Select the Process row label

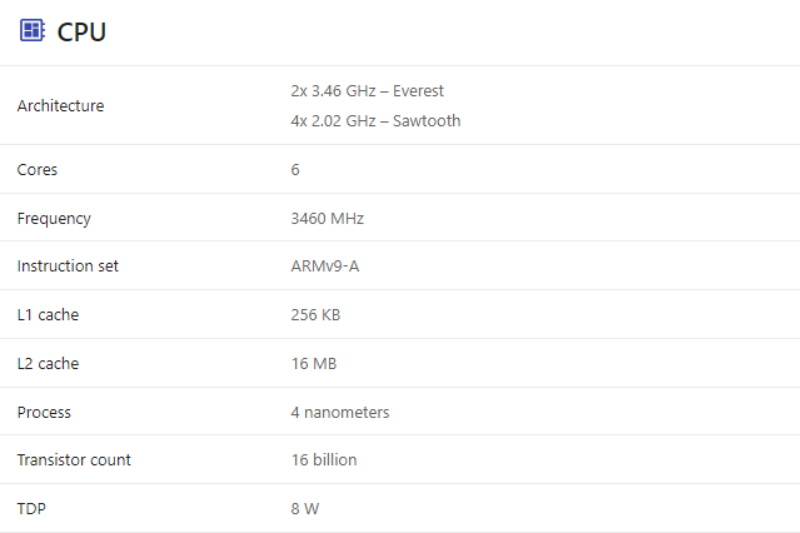[x=44, y=412]
